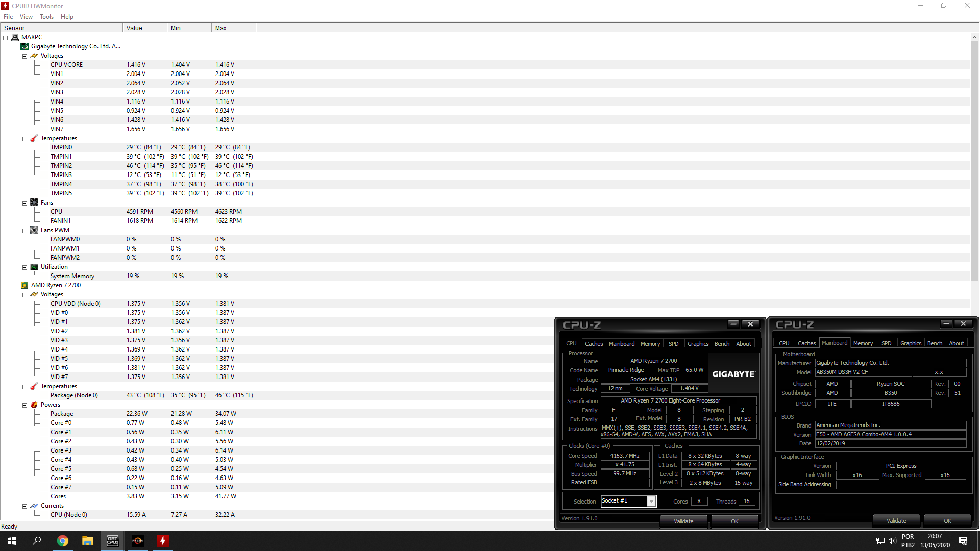Click the volume speaker tray icon
The width and height of the screenshot is (980, 551).
click(x=892, y=541)
